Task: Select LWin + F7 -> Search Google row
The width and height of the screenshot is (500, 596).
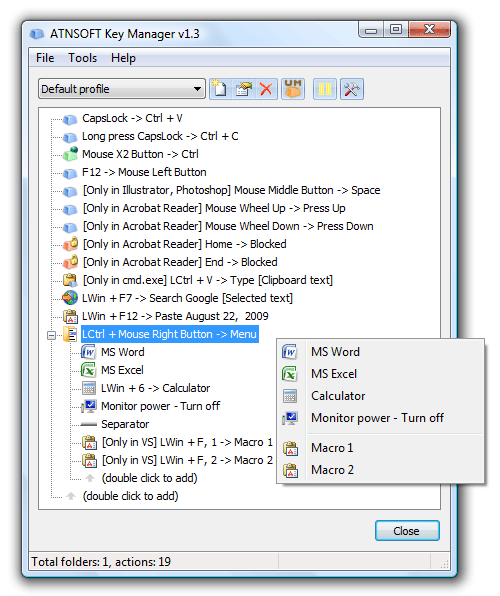Action: coord(187,298)
